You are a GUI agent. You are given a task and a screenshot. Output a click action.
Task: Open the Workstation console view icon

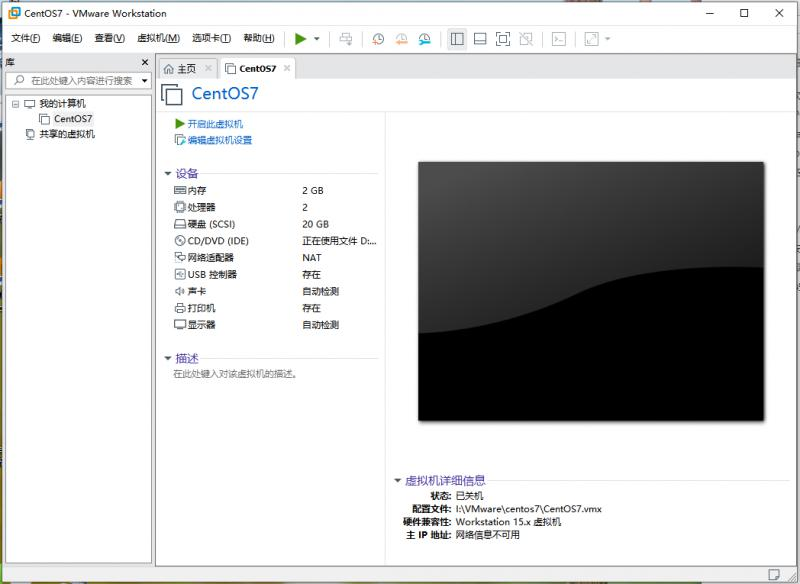click(x=556, y=39)
